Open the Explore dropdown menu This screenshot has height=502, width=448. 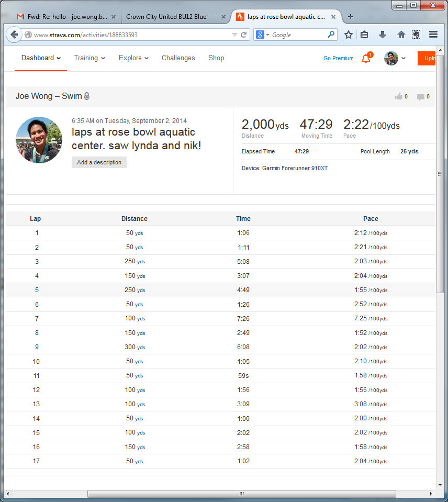click(133, 58)
